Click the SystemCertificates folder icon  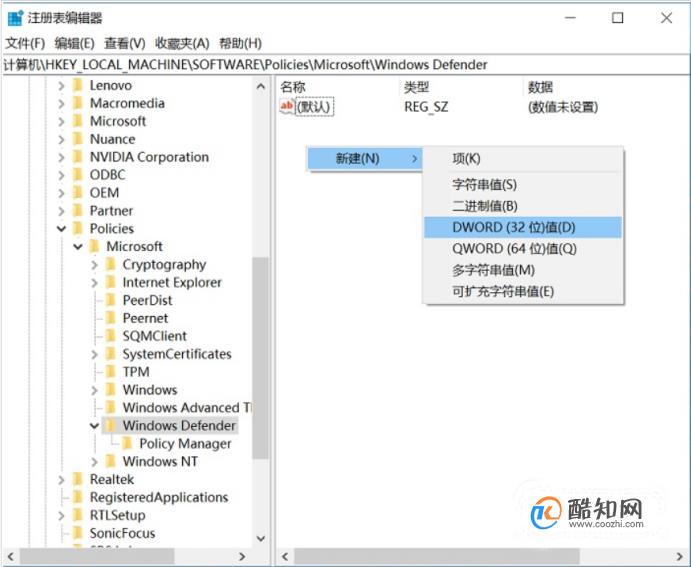[111, 354]
